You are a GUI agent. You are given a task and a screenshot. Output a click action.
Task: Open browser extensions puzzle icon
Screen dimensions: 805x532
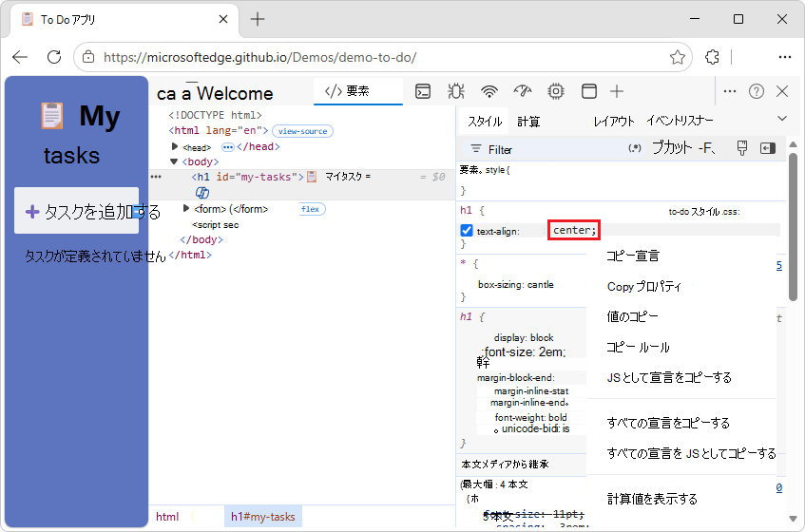[x=712, y=57]
